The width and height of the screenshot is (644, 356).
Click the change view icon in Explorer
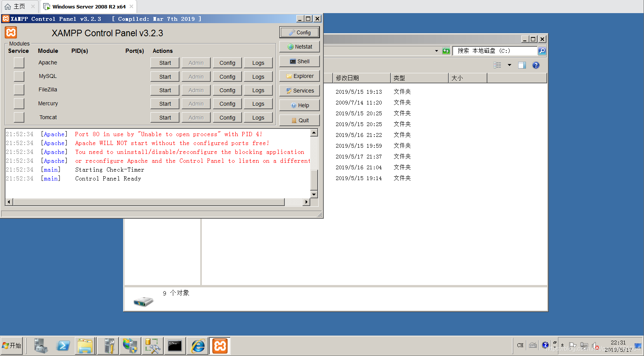pos(497,65)
